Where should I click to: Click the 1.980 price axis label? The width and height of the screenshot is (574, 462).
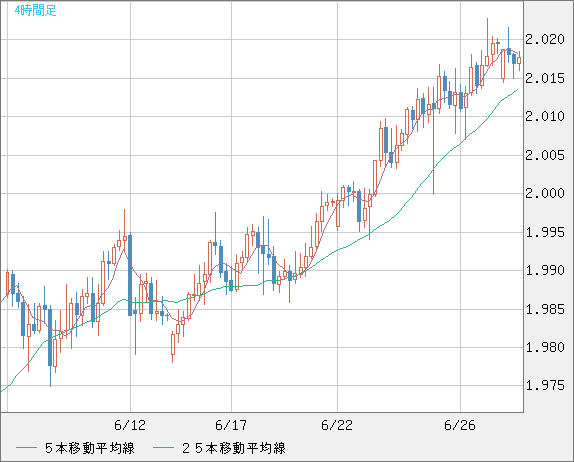[545, 347]
